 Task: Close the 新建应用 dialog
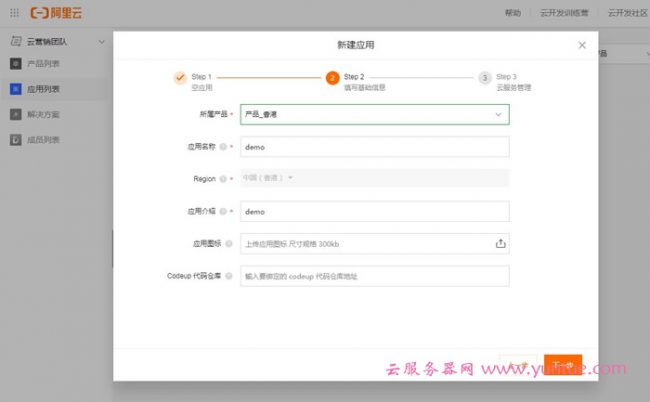[582, 45]
